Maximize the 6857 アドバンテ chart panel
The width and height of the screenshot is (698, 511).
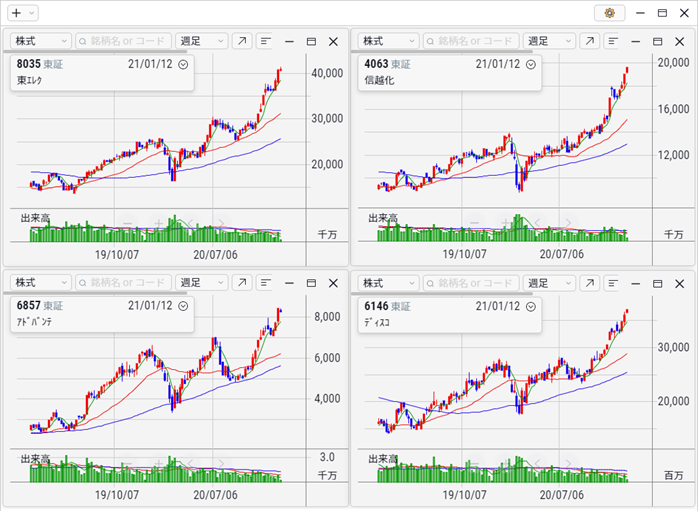311,283
